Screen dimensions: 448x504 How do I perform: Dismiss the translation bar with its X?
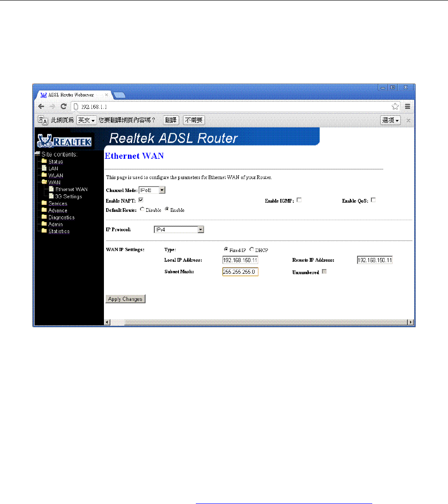tap(408, 120)
